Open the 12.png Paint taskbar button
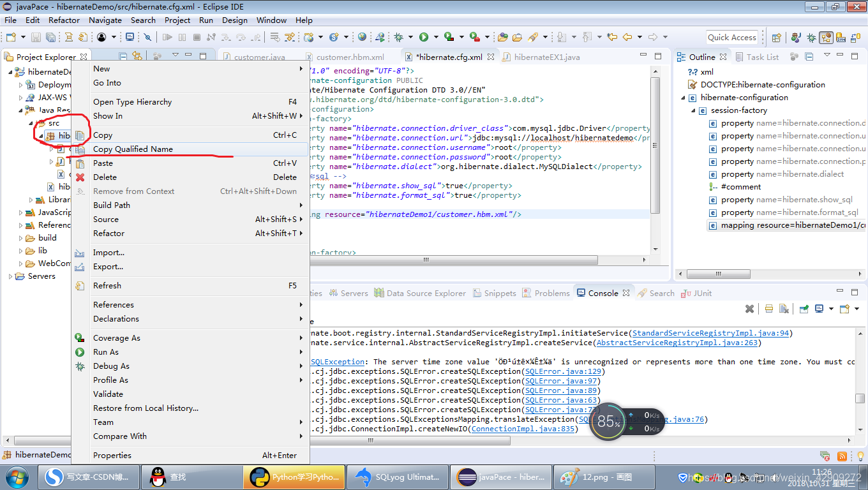Viewport: 868px width, 490px height. [x=604, y=477]
